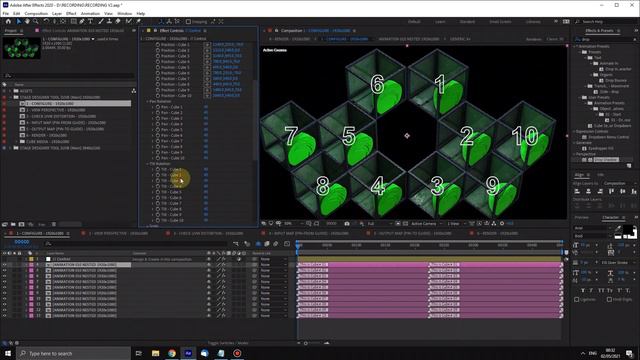Open the Composition menu
640x360 pixels.
pos(36,13)
